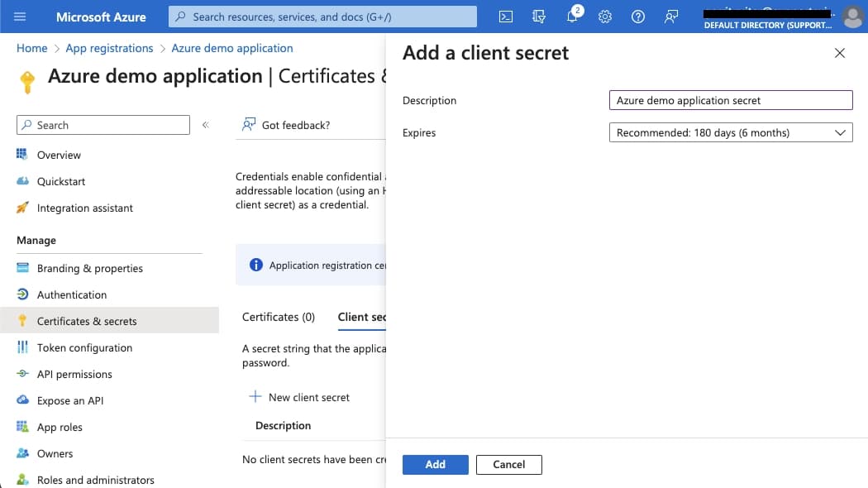Open the notifications bell
The height and width of the screenshot is (488, 868).
572,17
